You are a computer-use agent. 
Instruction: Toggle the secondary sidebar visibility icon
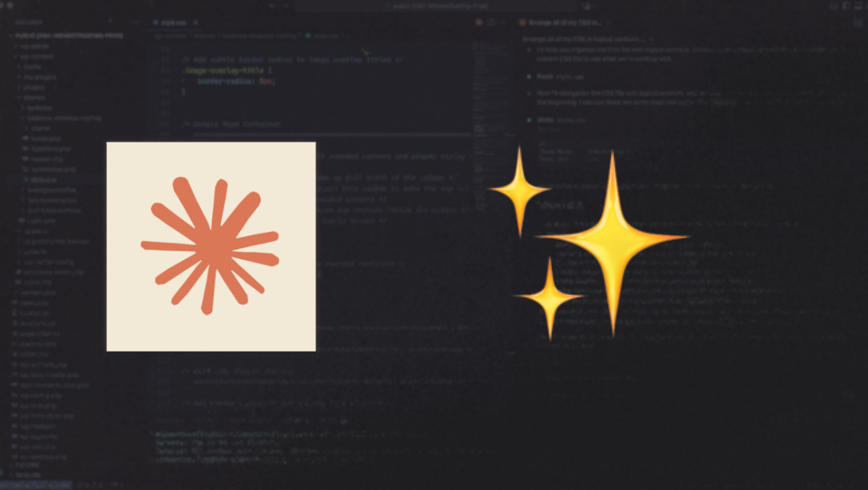tap(858, 6)
